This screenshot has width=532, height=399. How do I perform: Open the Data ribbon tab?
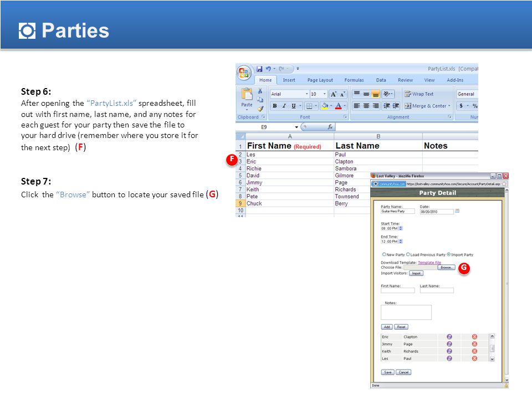[x=381, y=80]
